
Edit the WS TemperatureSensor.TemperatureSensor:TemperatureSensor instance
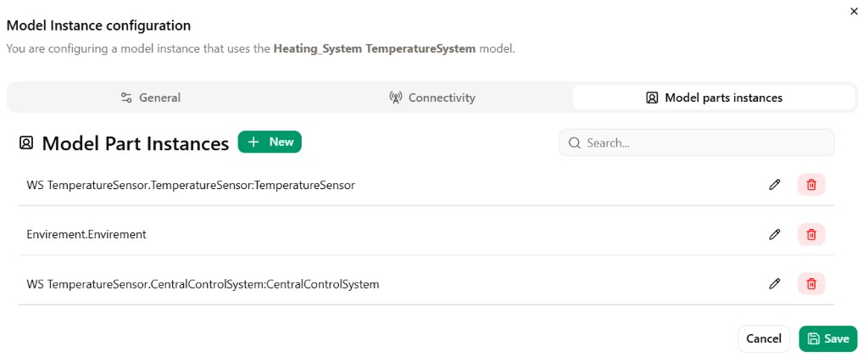tap(775, 185)
